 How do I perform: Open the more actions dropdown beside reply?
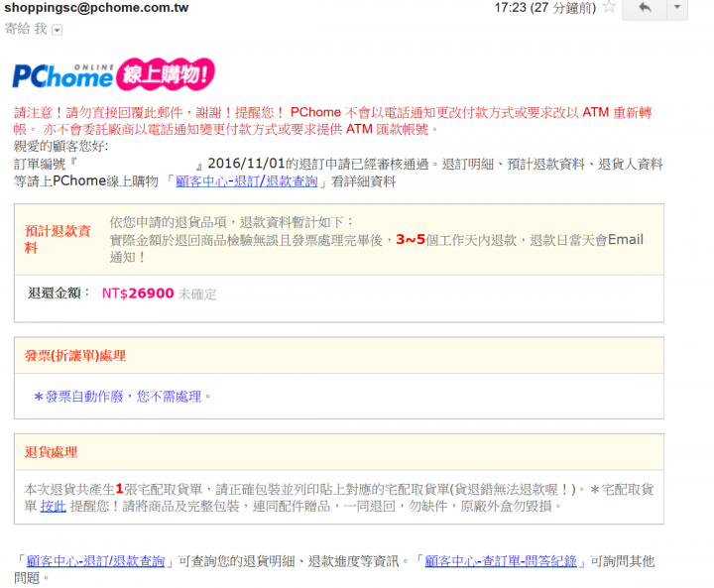(x=677, y=8)
